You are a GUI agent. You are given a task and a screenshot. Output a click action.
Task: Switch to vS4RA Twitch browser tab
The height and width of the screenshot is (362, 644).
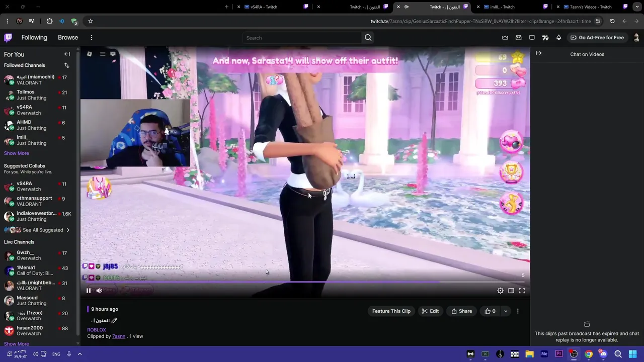tap(274, 7)
